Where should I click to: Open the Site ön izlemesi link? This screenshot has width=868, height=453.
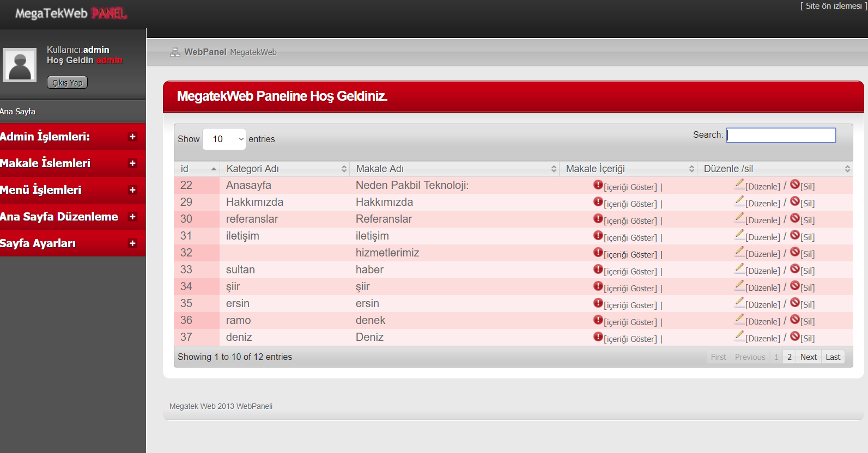833,6
